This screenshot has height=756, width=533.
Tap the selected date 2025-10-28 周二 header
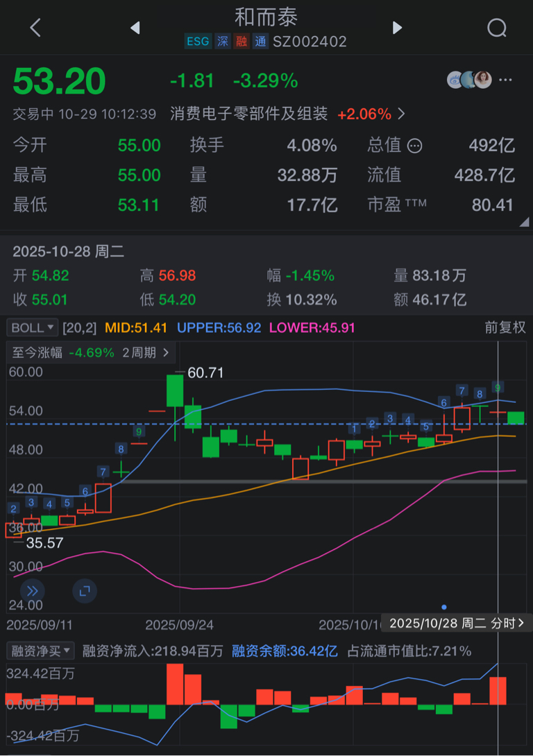tap(69, 251)
